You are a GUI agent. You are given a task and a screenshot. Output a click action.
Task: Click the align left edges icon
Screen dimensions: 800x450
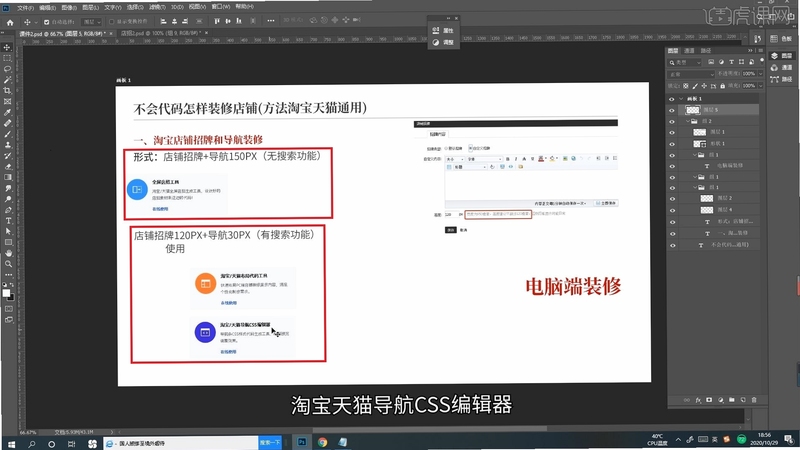163,21
